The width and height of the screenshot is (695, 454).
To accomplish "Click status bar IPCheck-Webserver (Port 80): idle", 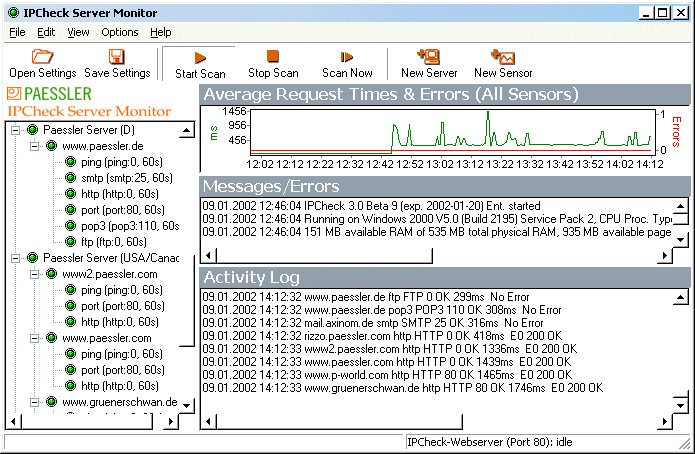I will pos(490,442).
